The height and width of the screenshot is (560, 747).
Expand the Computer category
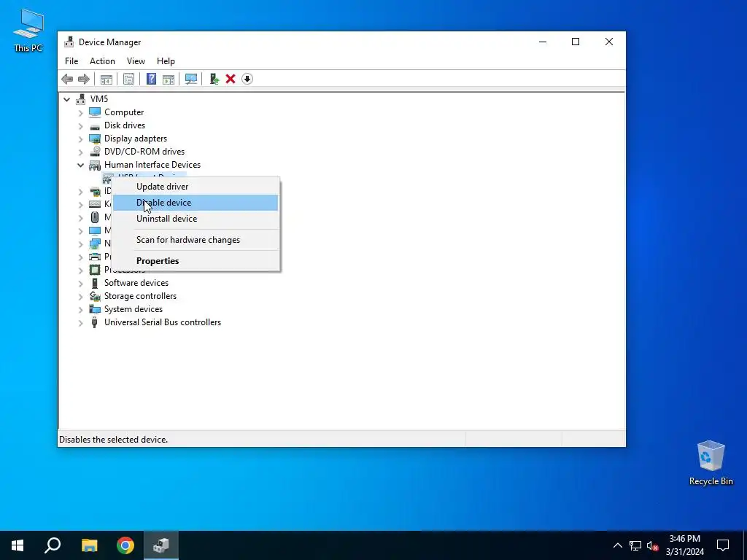(x=80, y=113)
